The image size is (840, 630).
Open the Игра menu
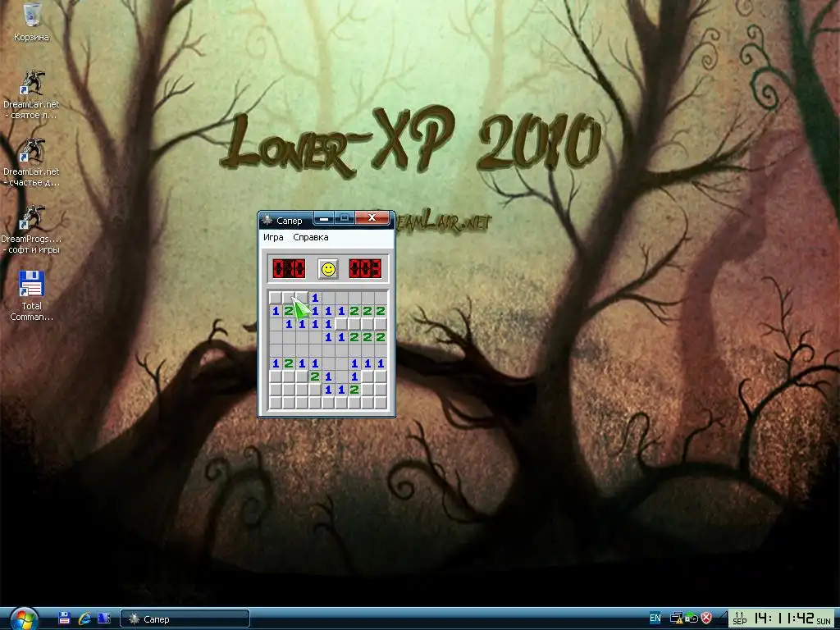(273, 237)
